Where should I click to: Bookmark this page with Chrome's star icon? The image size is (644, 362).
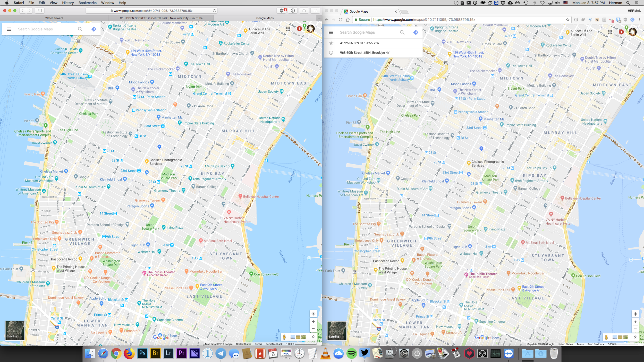[x=567, y=20]
